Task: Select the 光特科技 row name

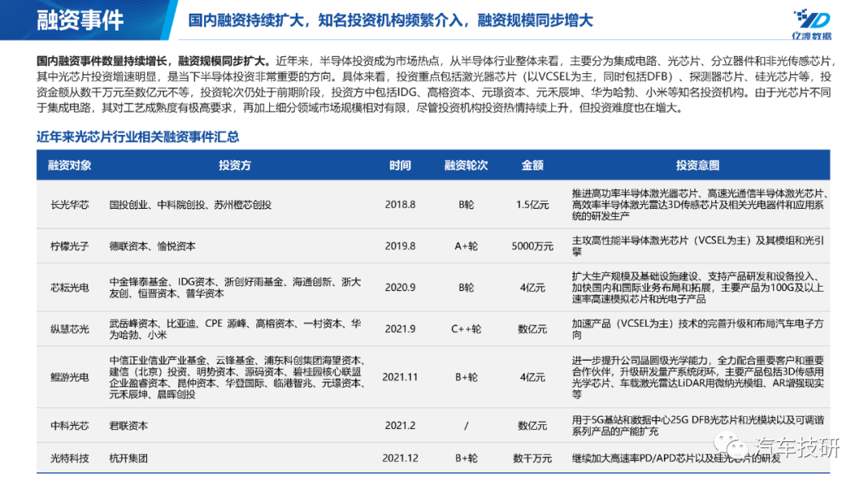Action: 70,458
